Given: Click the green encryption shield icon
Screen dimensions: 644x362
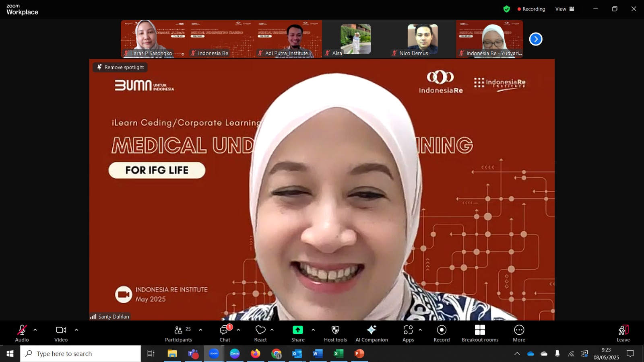Looking at the screenshot, I should point(506,9).
